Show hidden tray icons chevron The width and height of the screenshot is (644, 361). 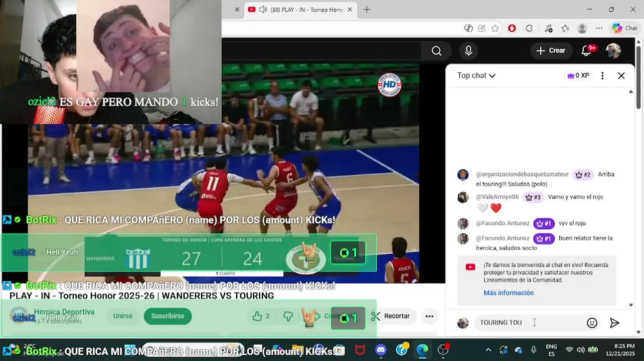(x=488, y=349)
